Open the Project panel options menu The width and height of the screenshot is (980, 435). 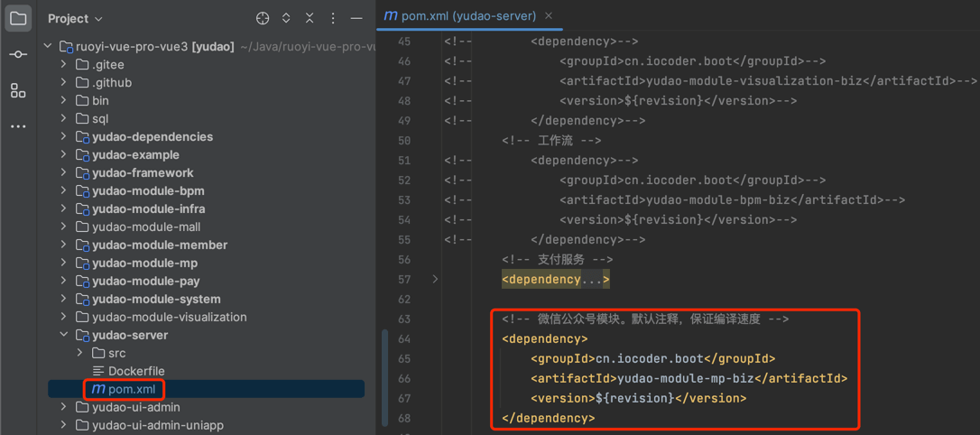click(333, 18)
